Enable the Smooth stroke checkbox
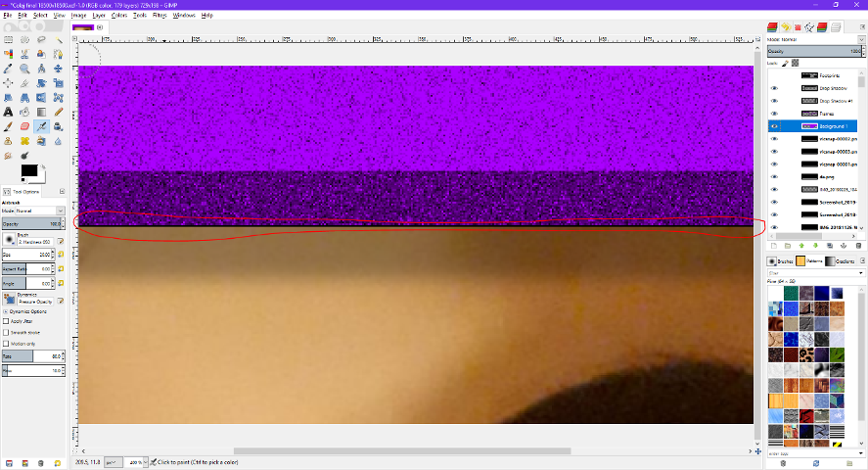Viewport: 868px width, 470px height. click(6, 332)
